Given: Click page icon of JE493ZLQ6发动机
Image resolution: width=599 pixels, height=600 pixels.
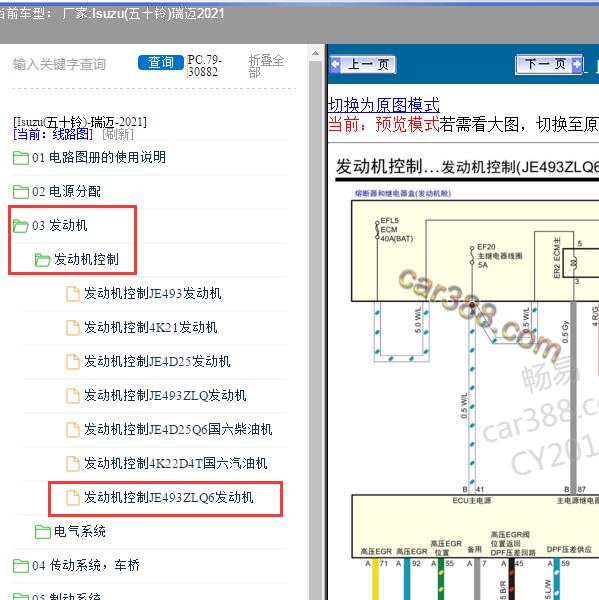Looking at the screenshot, I should tap(73, 498).
